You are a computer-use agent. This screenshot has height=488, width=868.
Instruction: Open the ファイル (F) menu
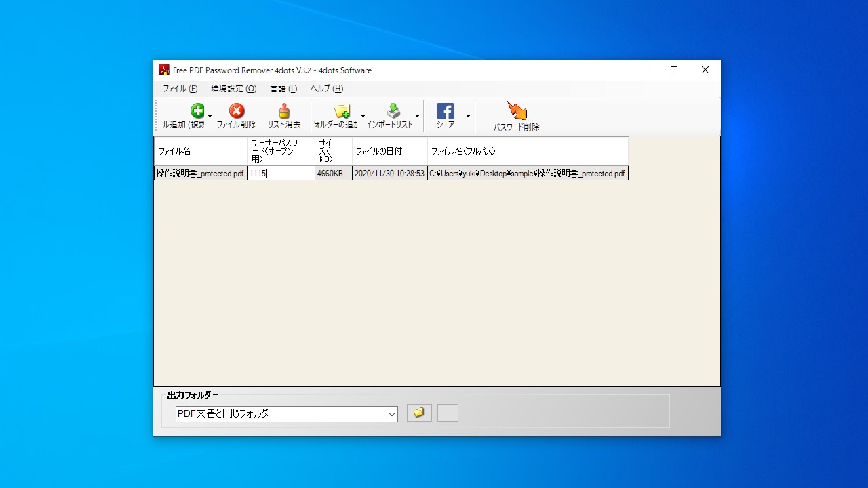tap(180, 89)
